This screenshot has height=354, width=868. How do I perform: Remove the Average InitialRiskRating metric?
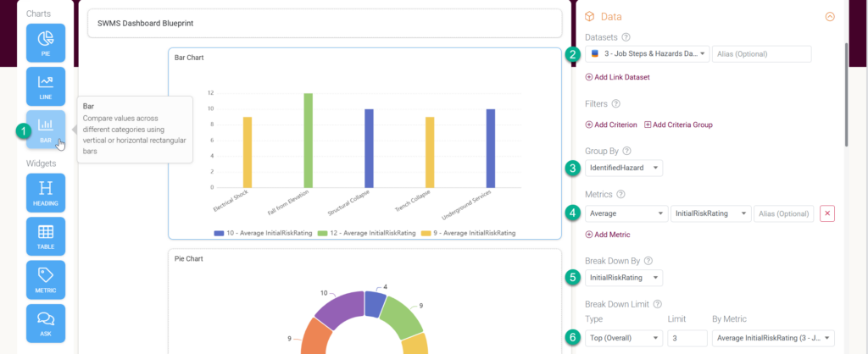pyautogui.click(x=827, y=213)
